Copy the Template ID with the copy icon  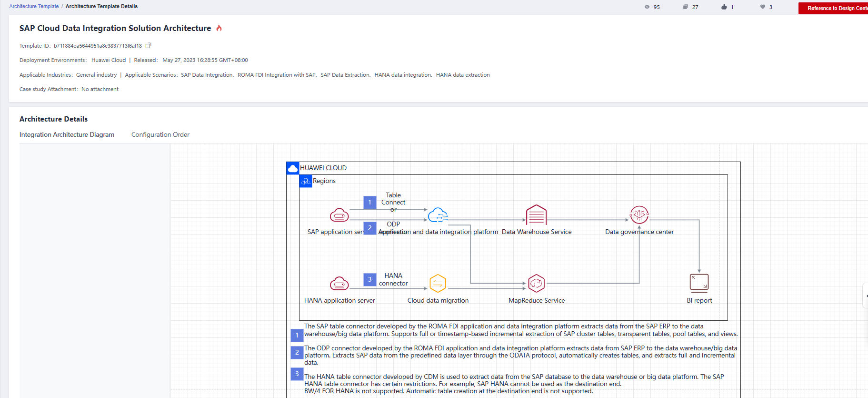[x=148, y=46]
